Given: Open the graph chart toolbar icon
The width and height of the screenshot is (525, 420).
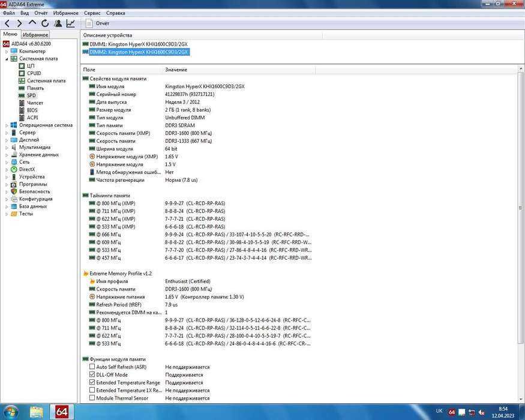Looking at the screenshot, I should click(71, 23).
